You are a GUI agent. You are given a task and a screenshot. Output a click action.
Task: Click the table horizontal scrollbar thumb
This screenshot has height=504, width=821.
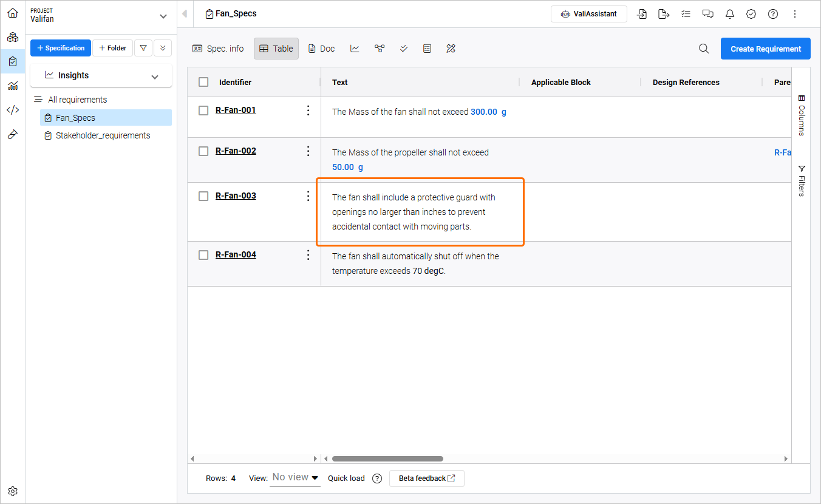[387, 458]
